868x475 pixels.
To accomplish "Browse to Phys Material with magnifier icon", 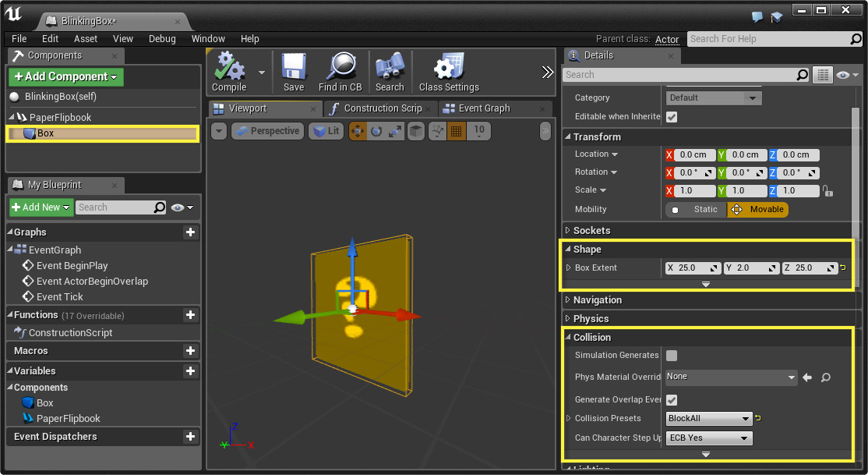I will tap(826, 378).
